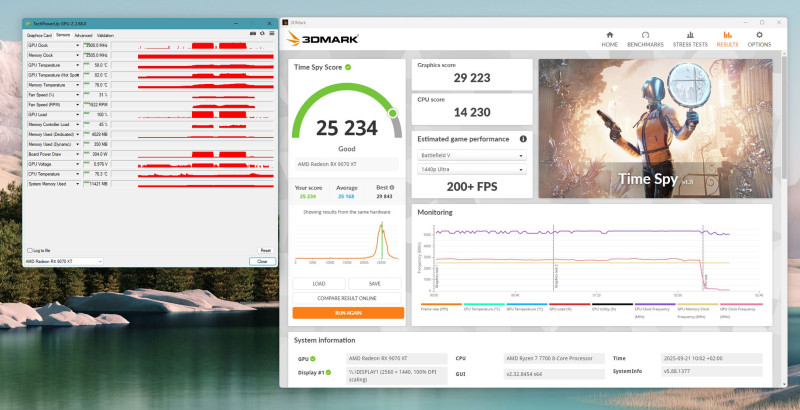Open the GPU selector dropdown in GPU-Z
Screen dimensions: 800x410
[x=64, y=261]
